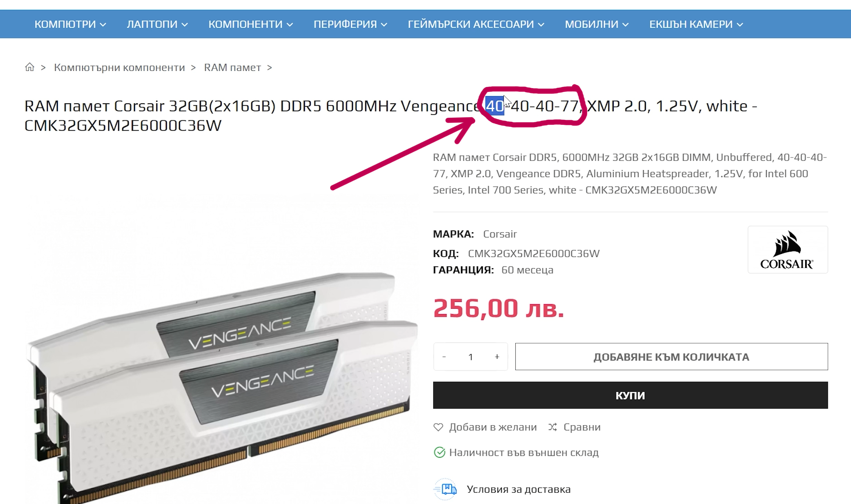Click the home icon in breadcrumb
This screenshot has height=504, width=851.
coord(30,67)
